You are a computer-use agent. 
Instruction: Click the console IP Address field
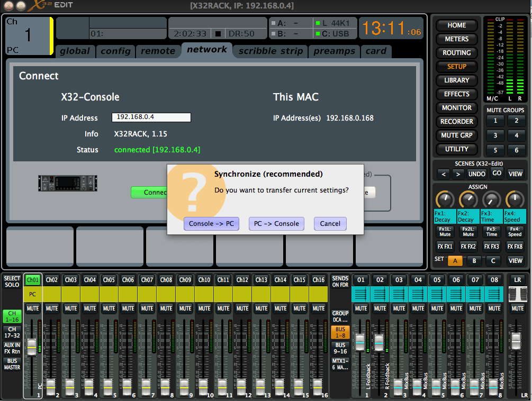coord(151,117)
